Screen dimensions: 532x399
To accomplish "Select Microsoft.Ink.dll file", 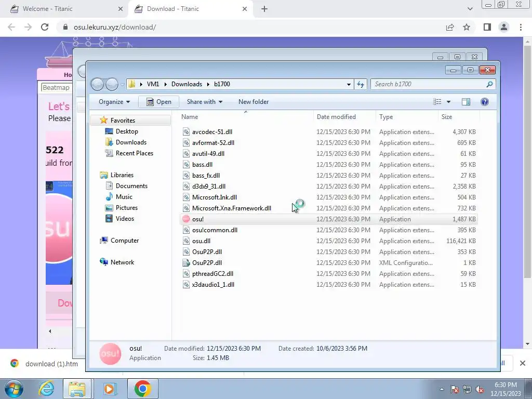I will pyautogui.click(x=215, y=197).
